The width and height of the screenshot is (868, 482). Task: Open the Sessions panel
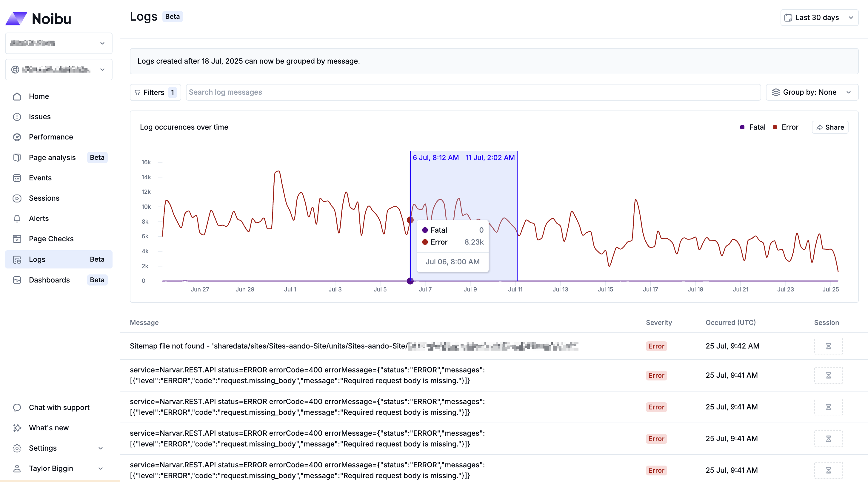(44, 198)
